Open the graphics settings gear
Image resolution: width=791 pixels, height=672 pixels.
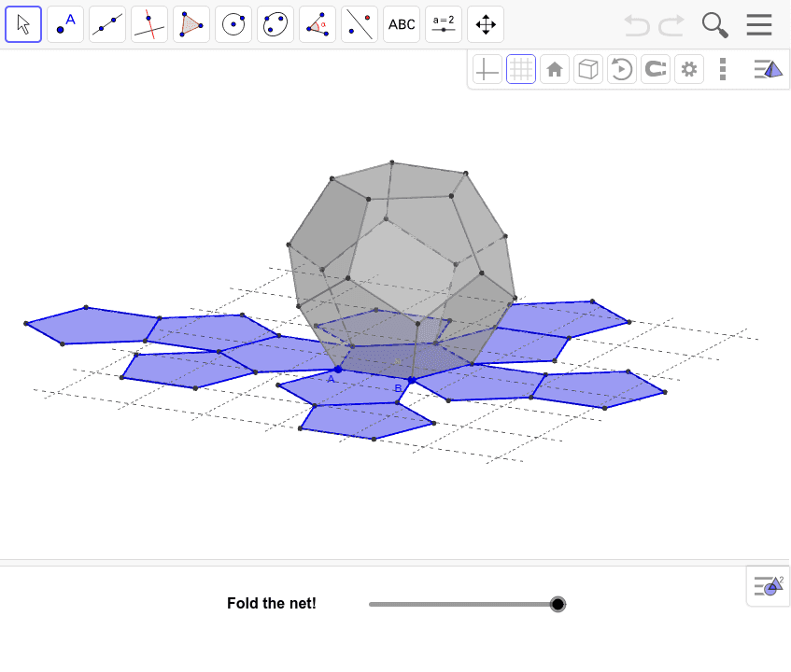tap(688, 68)
